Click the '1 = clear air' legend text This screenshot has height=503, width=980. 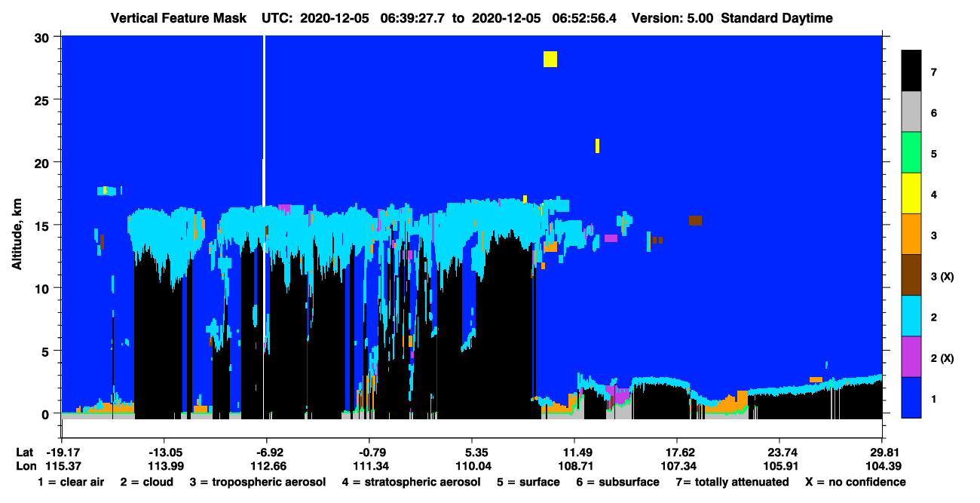[x=71, y=482]
